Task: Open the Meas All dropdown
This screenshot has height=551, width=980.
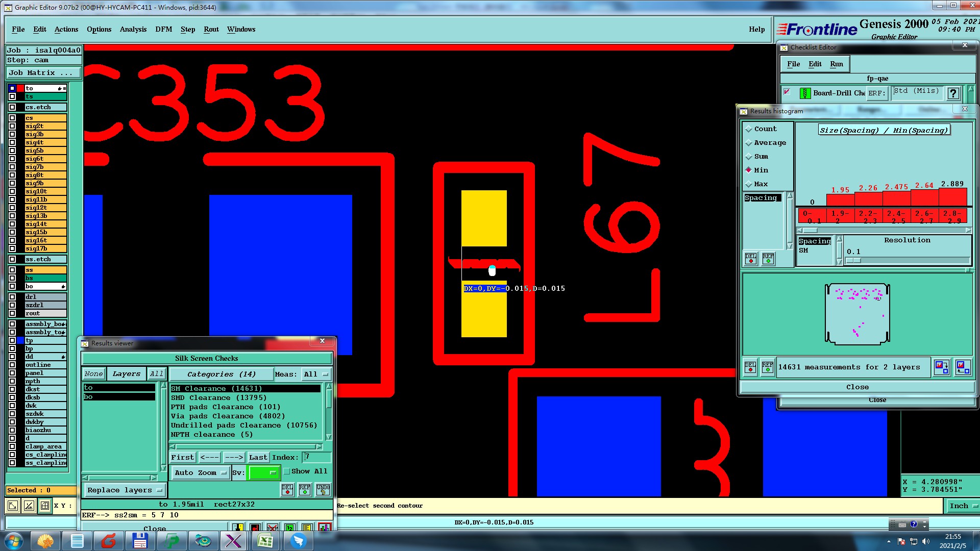Action: click(x=316, y=374)
